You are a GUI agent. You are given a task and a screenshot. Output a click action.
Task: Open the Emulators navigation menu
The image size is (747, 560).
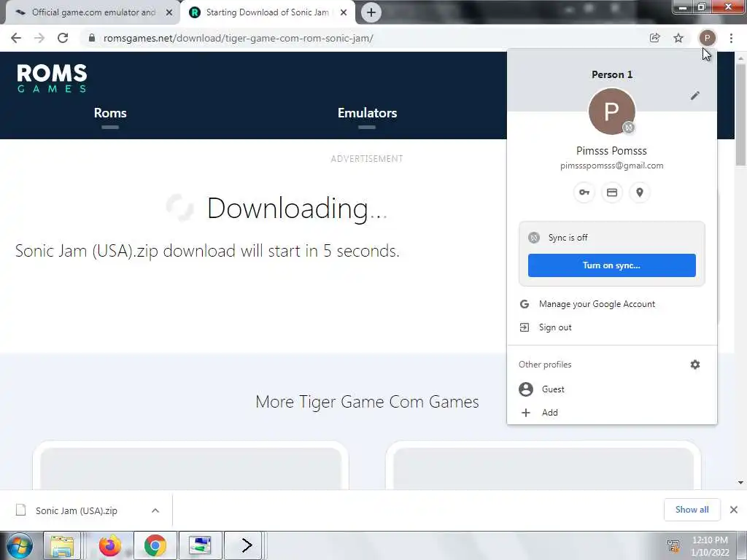[x=367, y=113]
